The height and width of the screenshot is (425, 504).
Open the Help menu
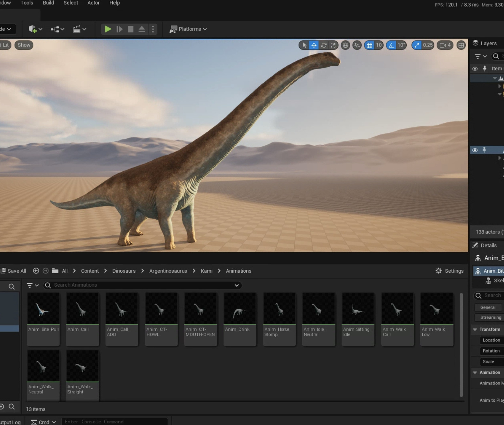coord(115,3)
